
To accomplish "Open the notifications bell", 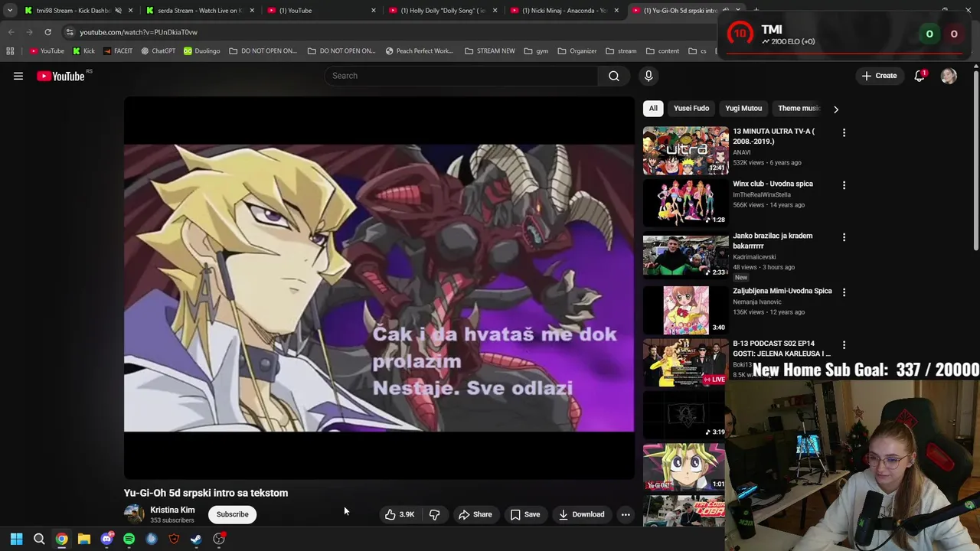I will pos(920,76).
